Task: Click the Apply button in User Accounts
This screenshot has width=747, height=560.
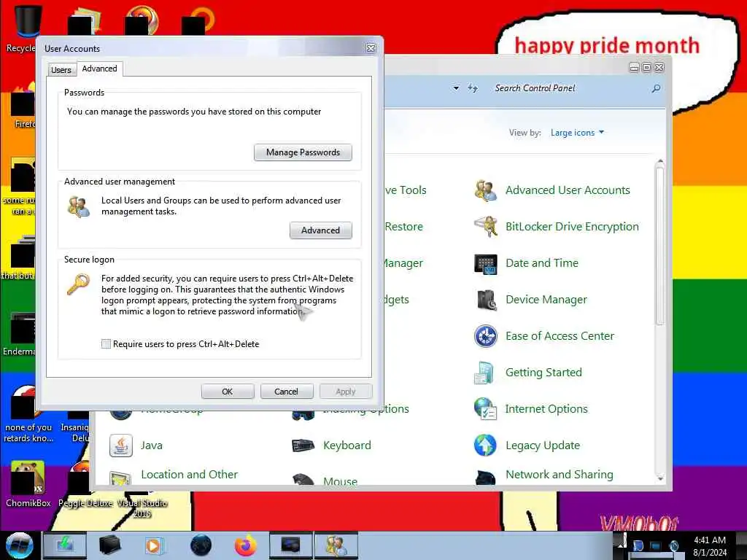Action: (345, 392)
